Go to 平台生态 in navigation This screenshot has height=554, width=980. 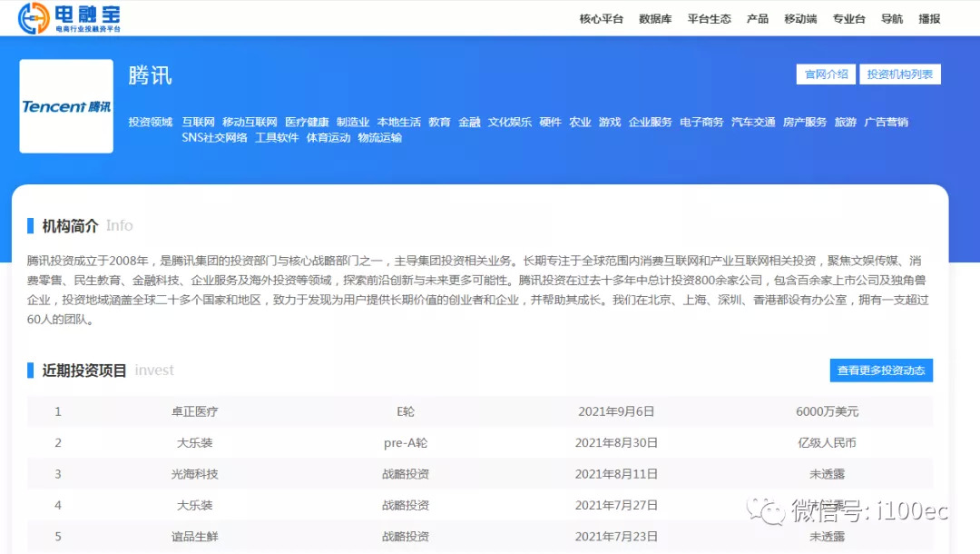click(x=709, y=19)
